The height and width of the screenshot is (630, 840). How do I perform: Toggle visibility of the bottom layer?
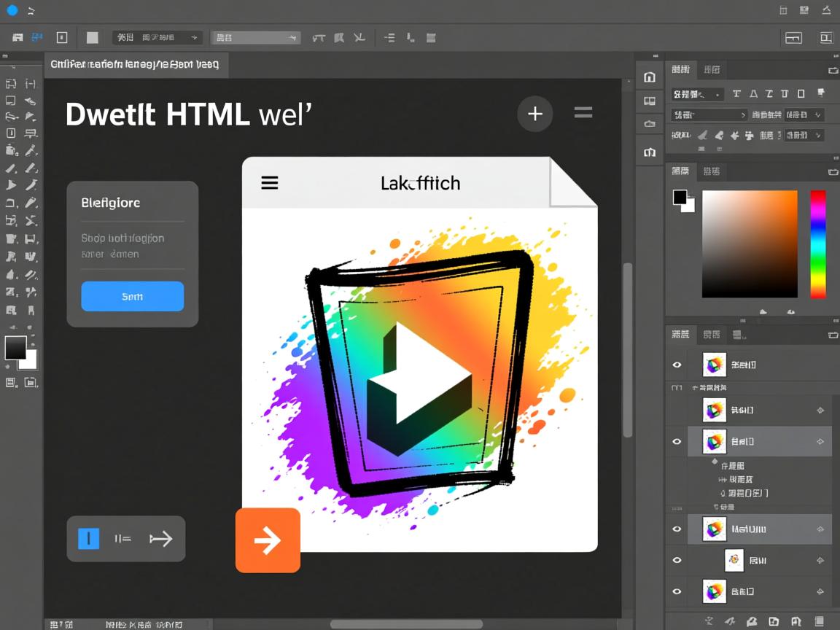click(x=677, y=591)
